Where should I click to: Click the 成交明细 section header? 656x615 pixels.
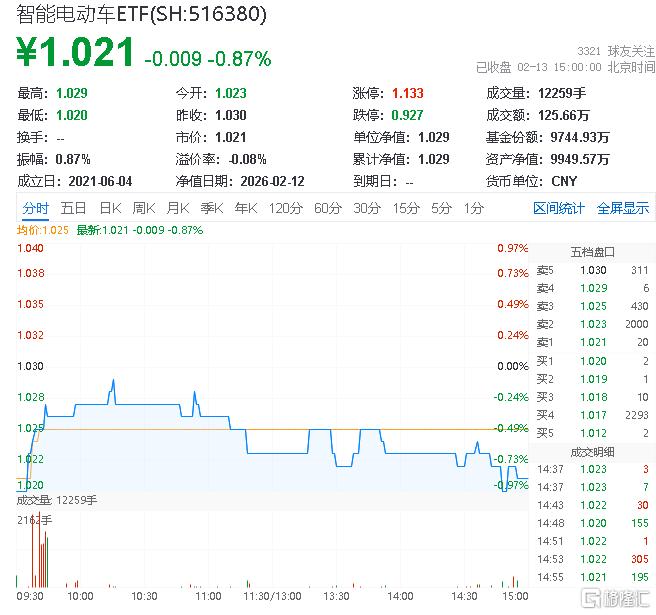point(592,452)
